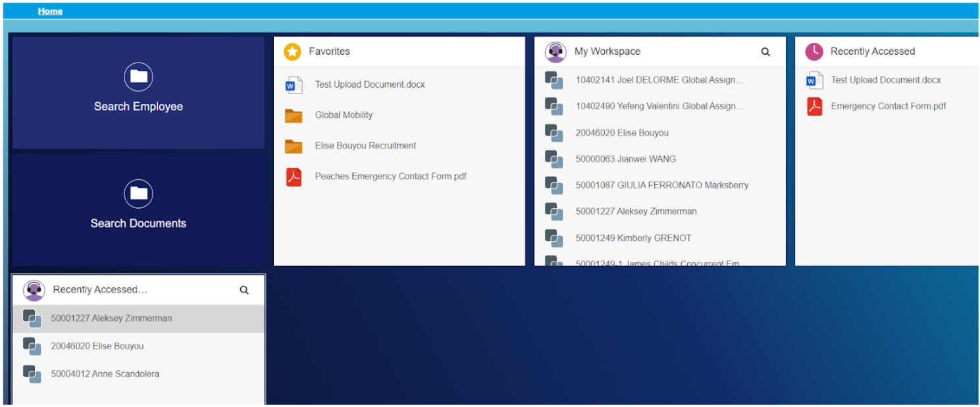The width and height of the screenshot is (980, 407).
Task: Click the My Workspace headset avatar icon
Action: click(x=555, y=51)
